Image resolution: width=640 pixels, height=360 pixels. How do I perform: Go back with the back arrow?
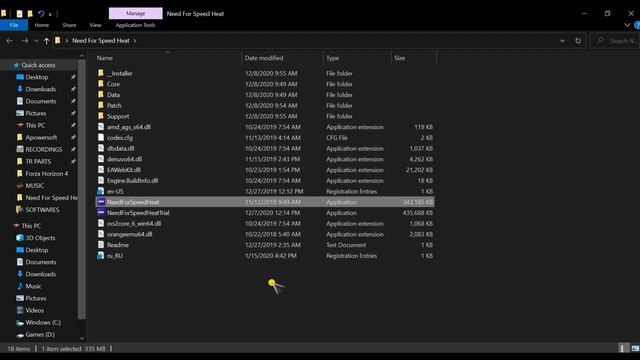click(9, 40)
